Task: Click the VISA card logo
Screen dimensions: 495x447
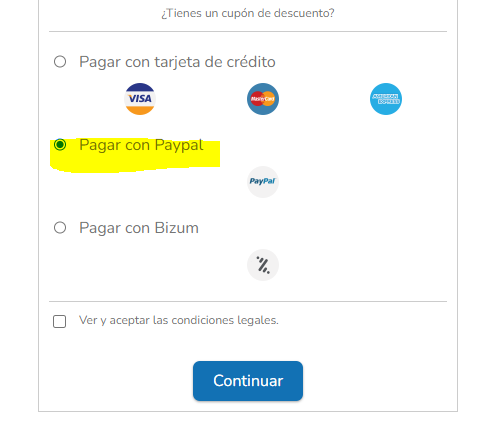Action: [x=140, y=99]
